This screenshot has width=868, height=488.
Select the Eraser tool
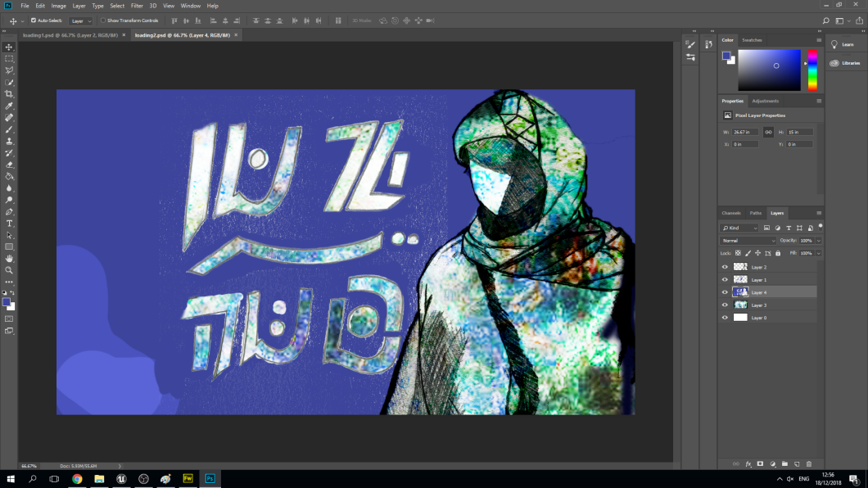pyautogui.click(x=10, y=164)
